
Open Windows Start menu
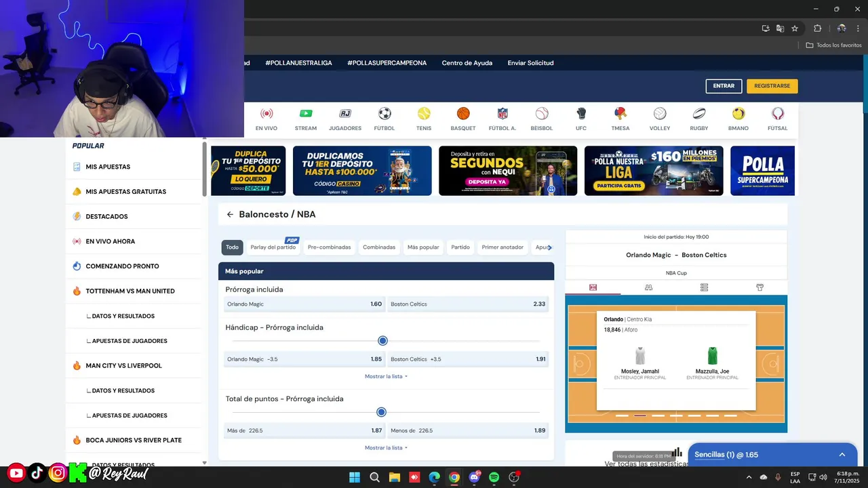click(355, 477)
